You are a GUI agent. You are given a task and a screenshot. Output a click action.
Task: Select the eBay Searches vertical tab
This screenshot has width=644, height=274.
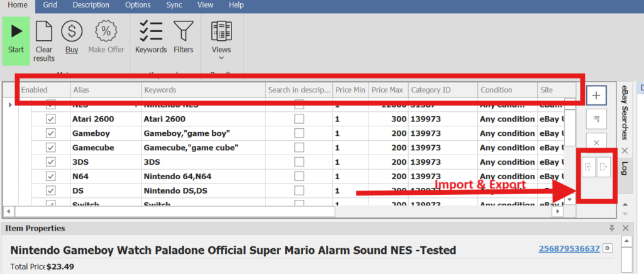click(625, 112)
